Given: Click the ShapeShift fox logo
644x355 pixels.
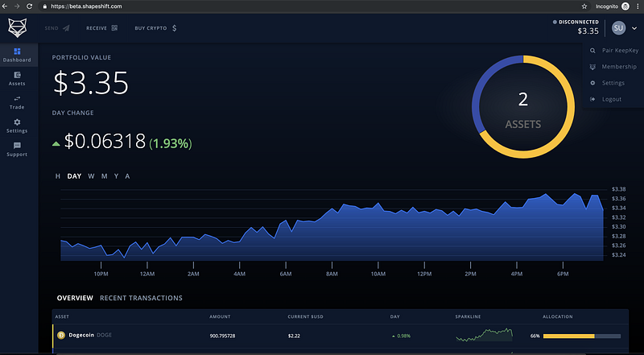Looking at the screenshot, I should pyautogui.click(x=17, y=28).
